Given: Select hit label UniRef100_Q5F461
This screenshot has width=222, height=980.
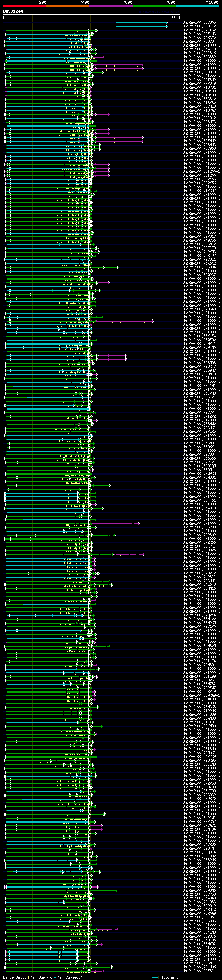Looking at the screenshot, I should [x=199, y=500].
